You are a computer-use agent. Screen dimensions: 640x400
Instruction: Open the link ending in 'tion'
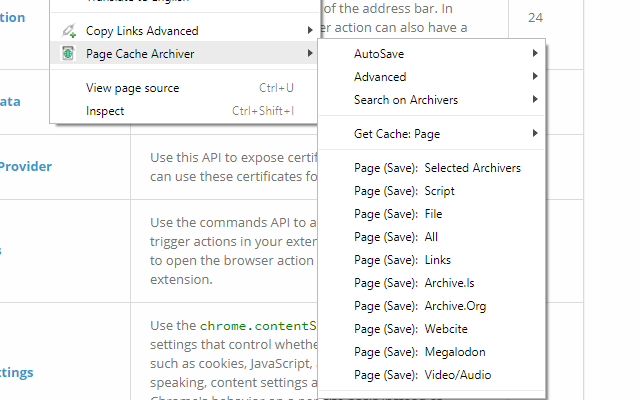click(12, 17)
